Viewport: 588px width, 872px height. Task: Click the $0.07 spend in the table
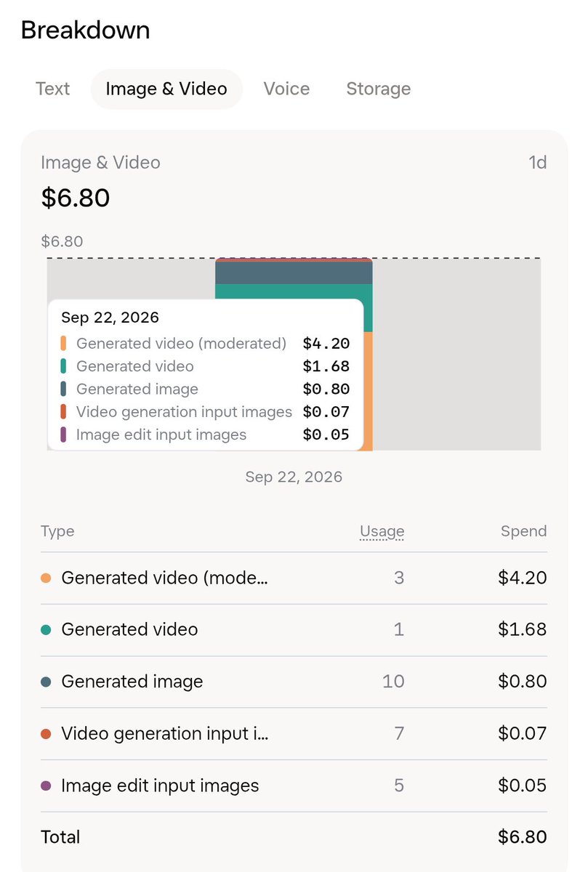pos(522,733)
